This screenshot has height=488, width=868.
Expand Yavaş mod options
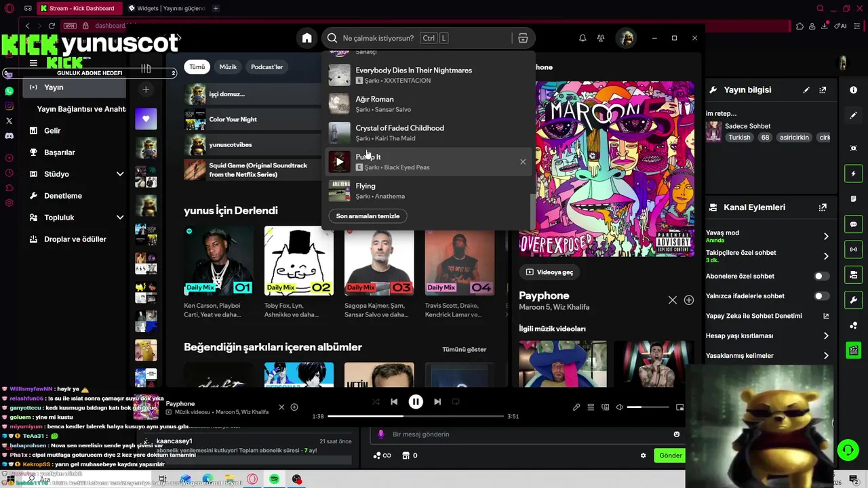(826, 236)
